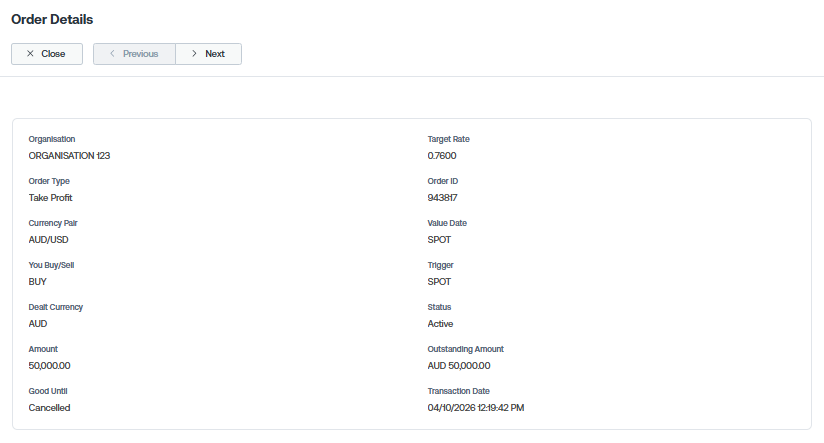
Task: Click the disabled Previous button
Action: [x=135, y=54]
